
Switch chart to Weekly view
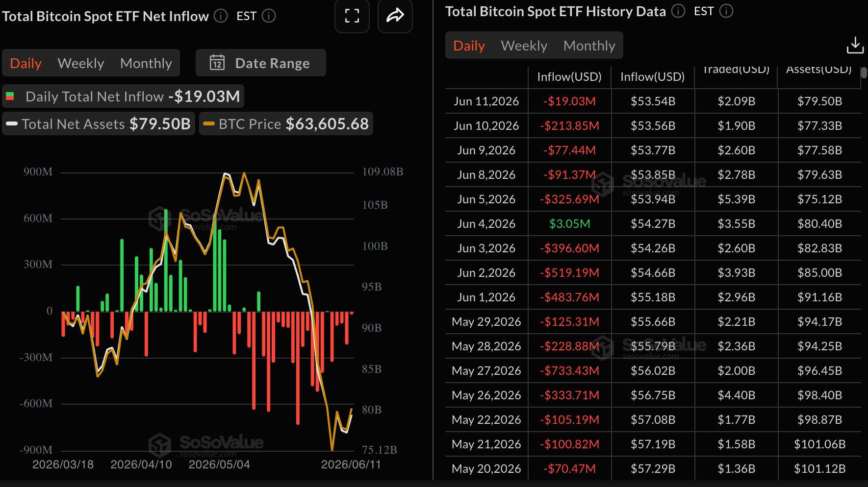(x=81, y=63)
